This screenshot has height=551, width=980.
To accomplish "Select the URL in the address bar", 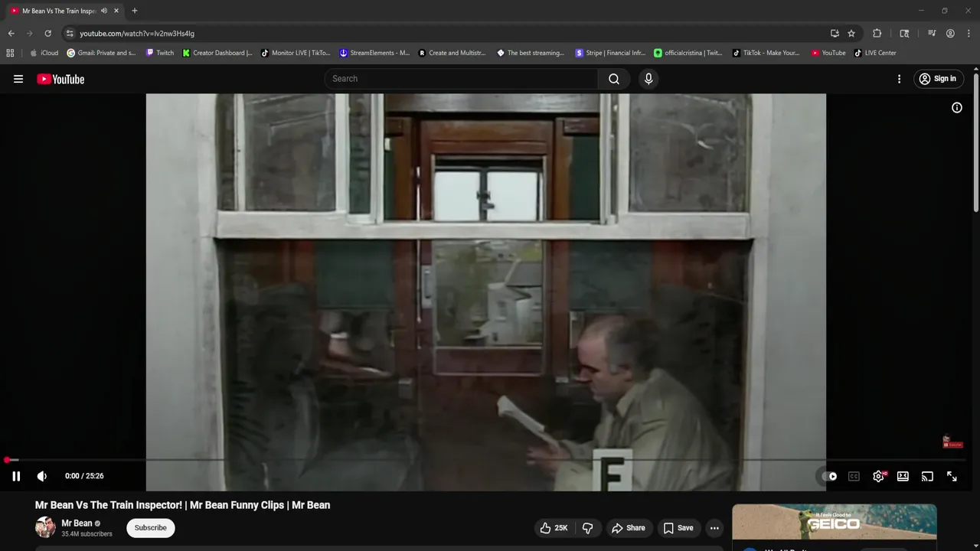I will pos(137,34).
